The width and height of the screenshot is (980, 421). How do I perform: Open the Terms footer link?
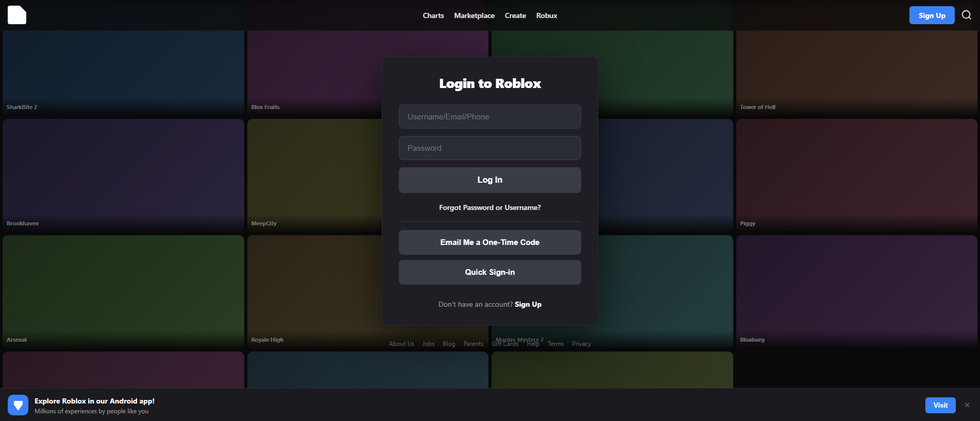click(x=555, y=344)
